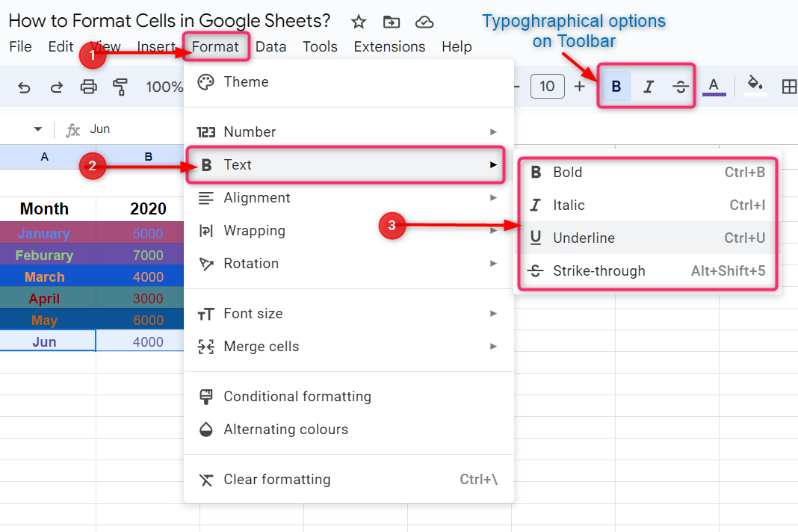This screenshot has height=532, width=798.
Task: Click the font size field showing 10
Action: 547,87
